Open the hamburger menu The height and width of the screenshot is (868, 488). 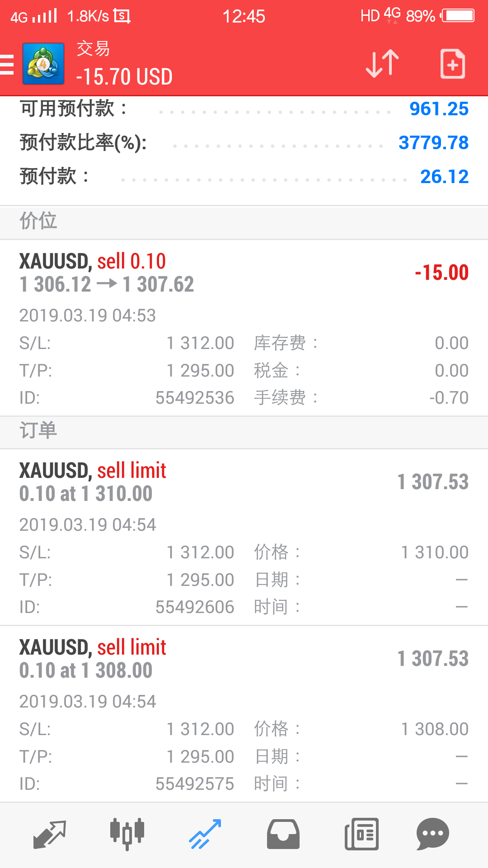6,64
